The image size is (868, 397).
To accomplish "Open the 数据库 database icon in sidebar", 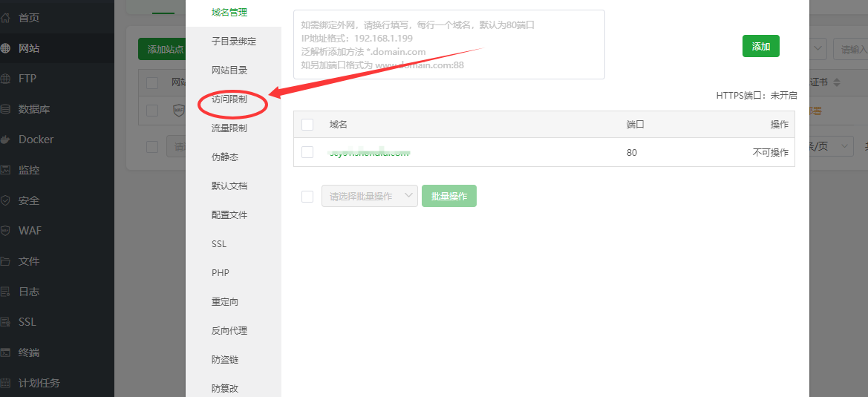I will [x=6, y=109].
